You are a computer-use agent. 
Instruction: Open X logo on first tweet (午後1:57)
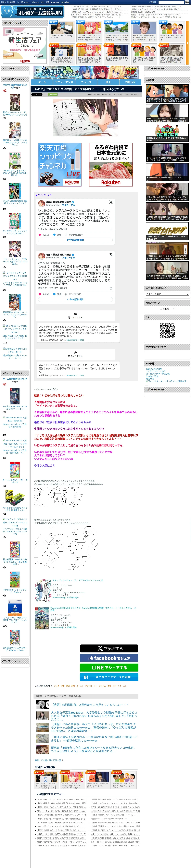pyautogui.click(x=111, y=202)
